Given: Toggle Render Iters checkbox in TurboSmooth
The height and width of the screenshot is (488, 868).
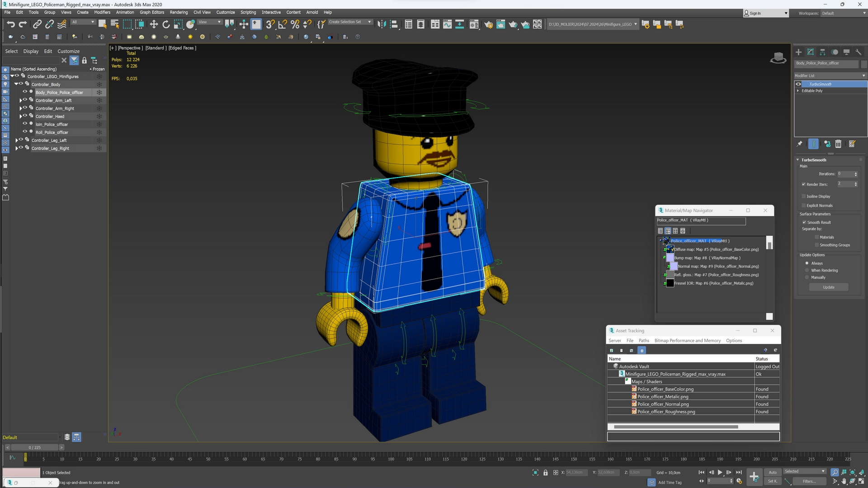Looking at the screenshot, I should [x=804, y=184].
